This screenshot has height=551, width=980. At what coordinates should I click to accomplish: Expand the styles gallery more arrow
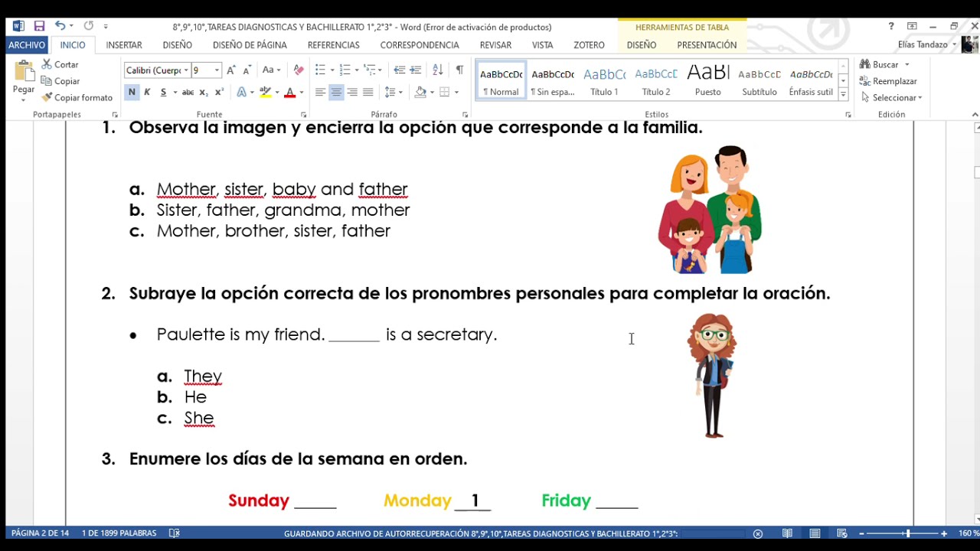[843, 95]
